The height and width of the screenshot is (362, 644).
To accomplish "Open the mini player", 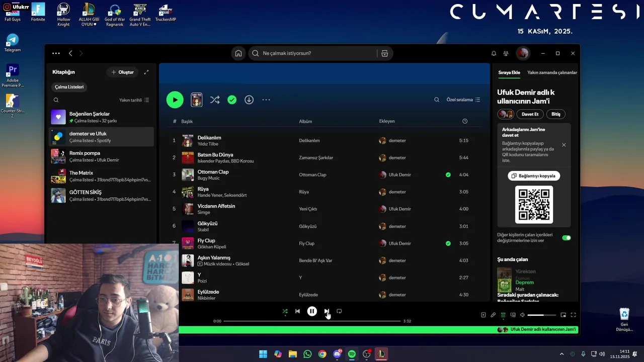I will tap(563, 315).
